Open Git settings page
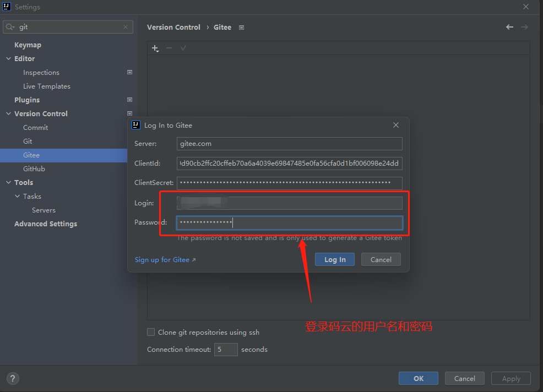Screen dimensions: 543x392 [28, 141]
